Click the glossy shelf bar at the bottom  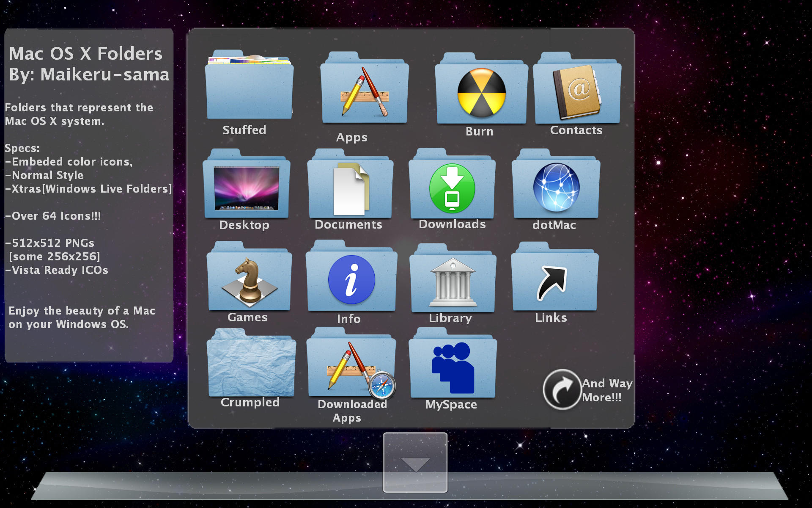click(211, 486)
